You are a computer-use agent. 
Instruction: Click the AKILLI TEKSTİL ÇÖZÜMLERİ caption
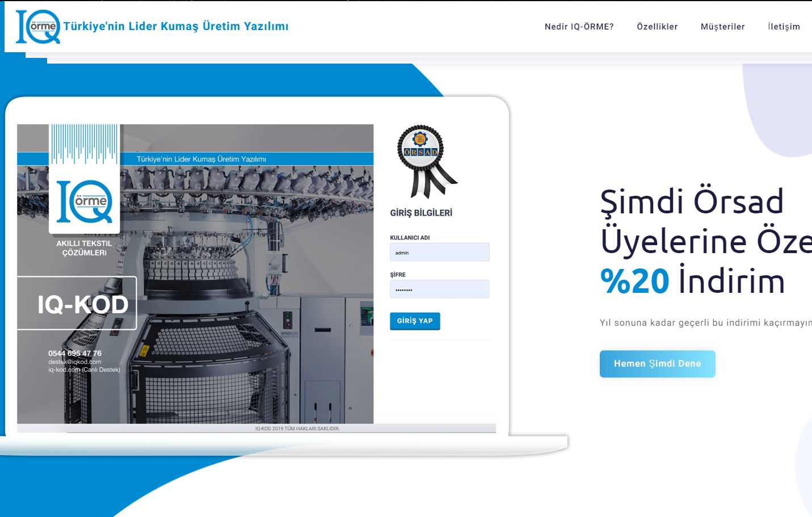(85, 248)
